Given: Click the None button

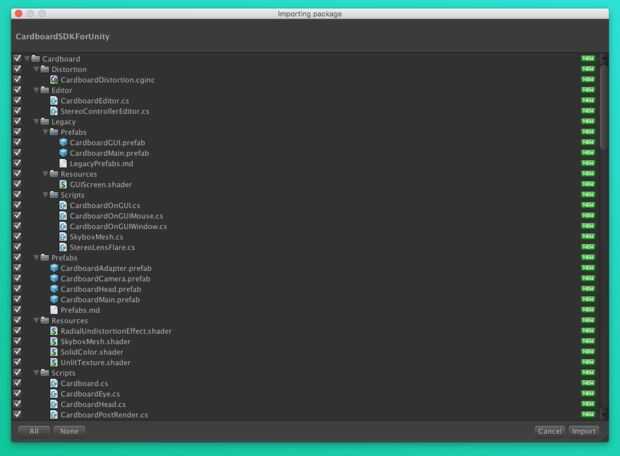Looking at the screenshot, I should tap(69, 431).
